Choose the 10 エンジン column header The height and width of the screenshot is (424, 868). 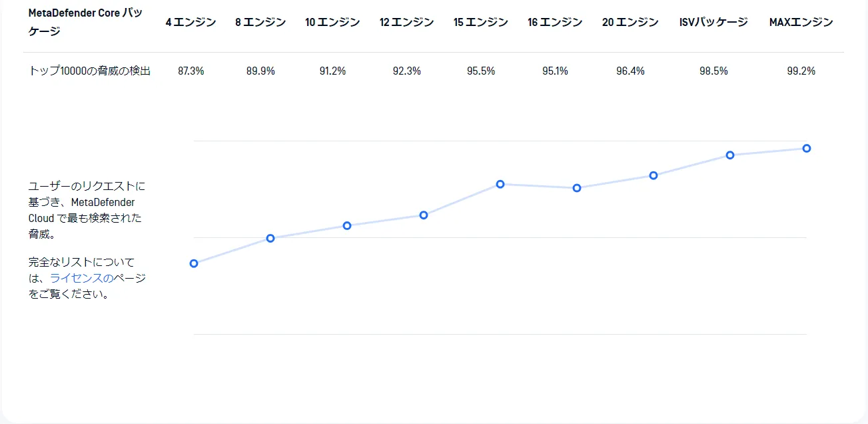point(332,22)
